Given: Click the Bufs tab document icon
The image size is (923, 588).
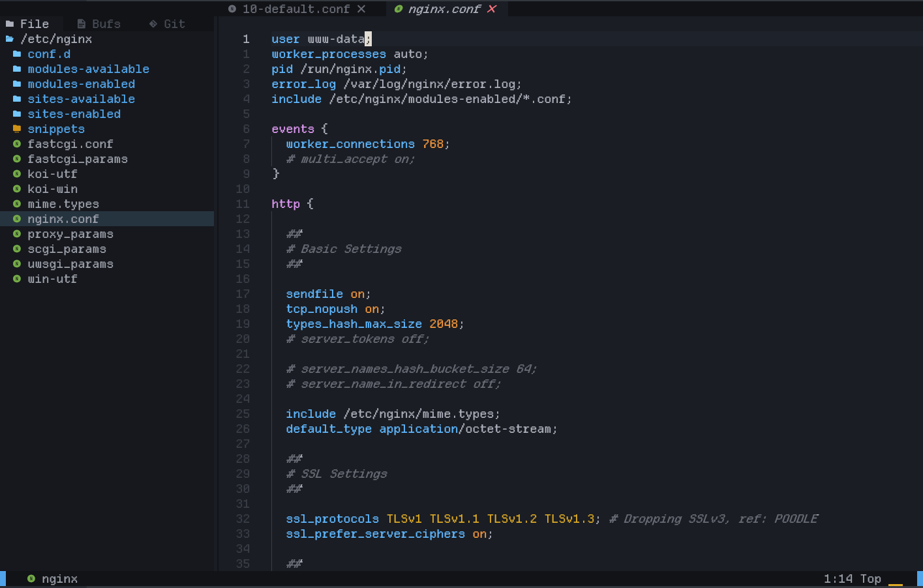Looking at the screenshot, I should pos(82,24).
